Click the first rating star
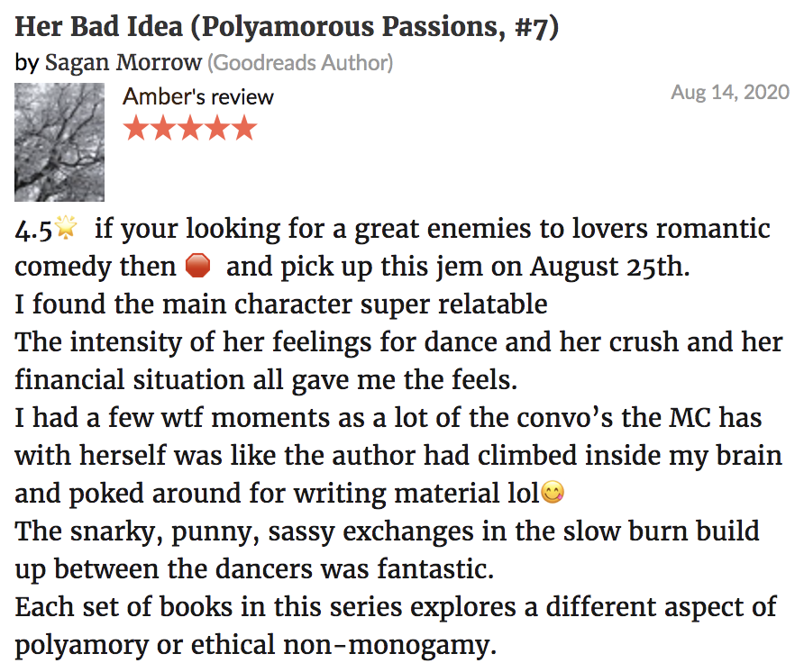The width and height of the screenshot is (804, 672). pyautogui.click(x=136, y=128)
